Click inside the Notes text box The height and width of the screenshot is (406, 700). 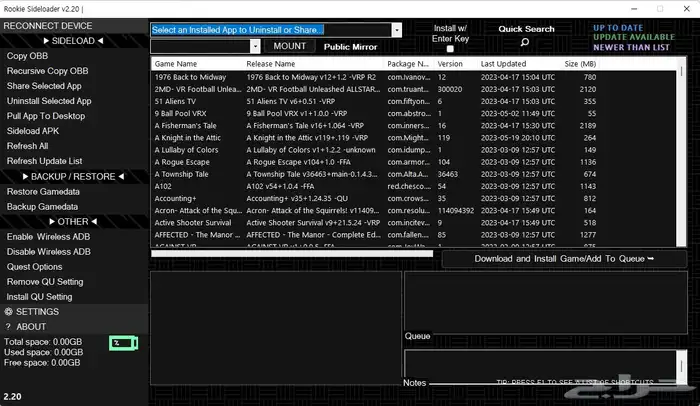[540, 367]
